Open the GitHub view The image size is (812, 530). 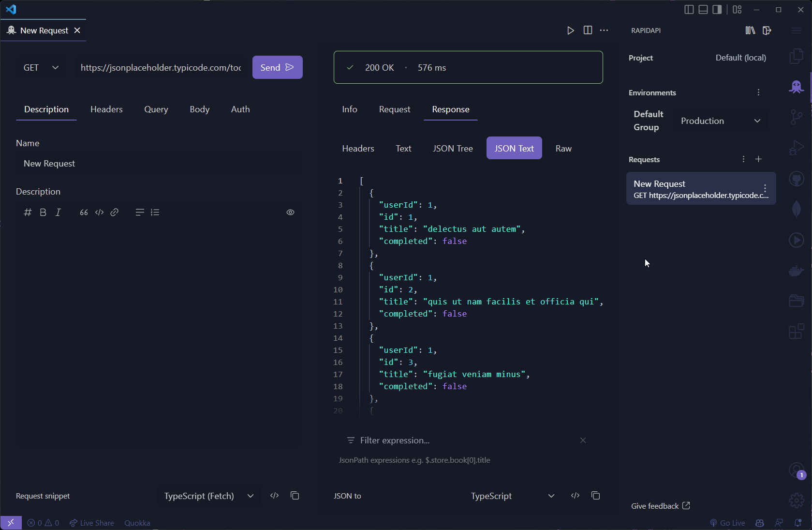797,179
